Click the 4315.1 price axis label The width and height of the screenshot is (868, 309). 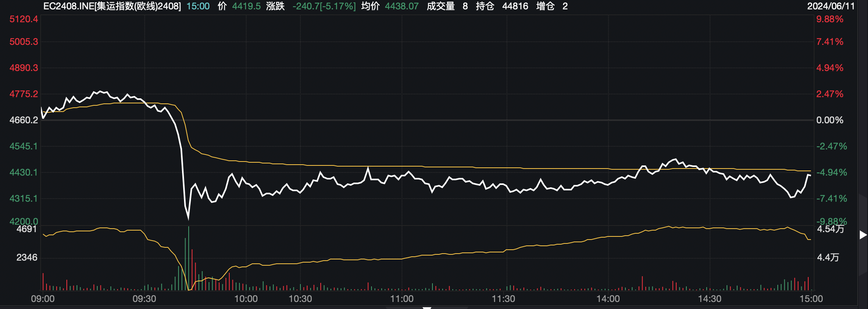24,199
